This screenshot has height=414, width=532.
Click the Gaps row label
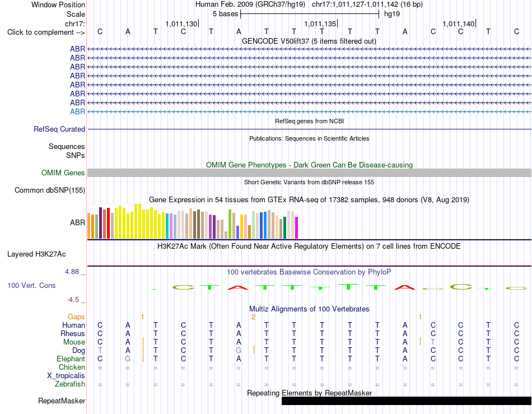[x=76, y=317]
